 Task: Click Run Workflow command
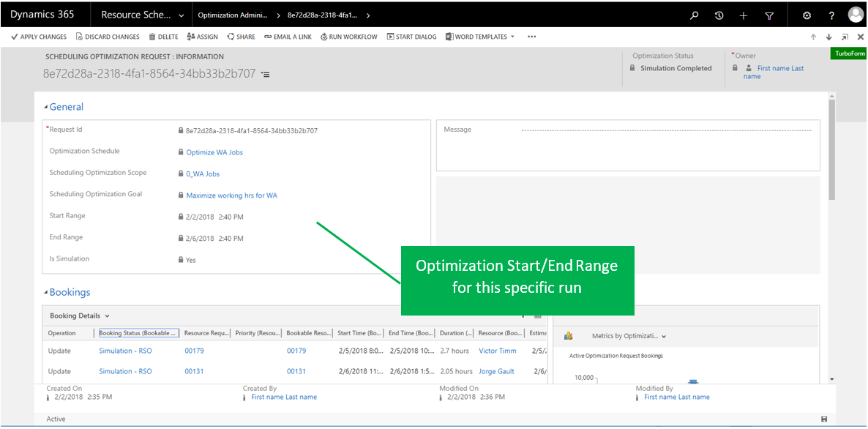(349, 37)
